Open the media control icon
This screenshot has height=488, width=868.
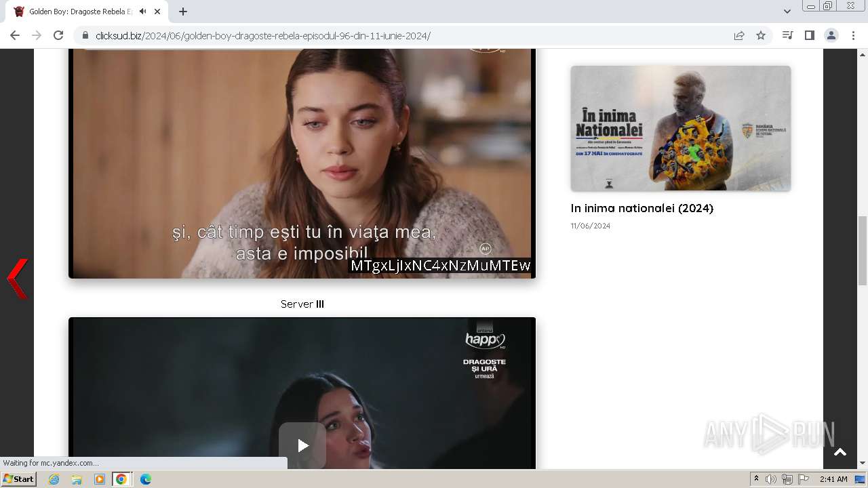tap(787, 35)
